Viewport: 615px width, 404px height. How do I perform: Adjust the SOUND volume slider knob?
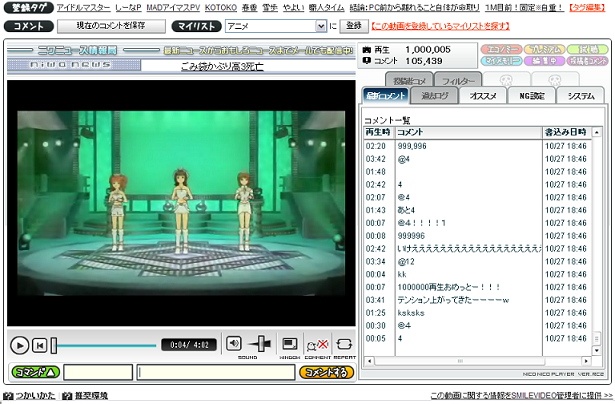[261, 344]
